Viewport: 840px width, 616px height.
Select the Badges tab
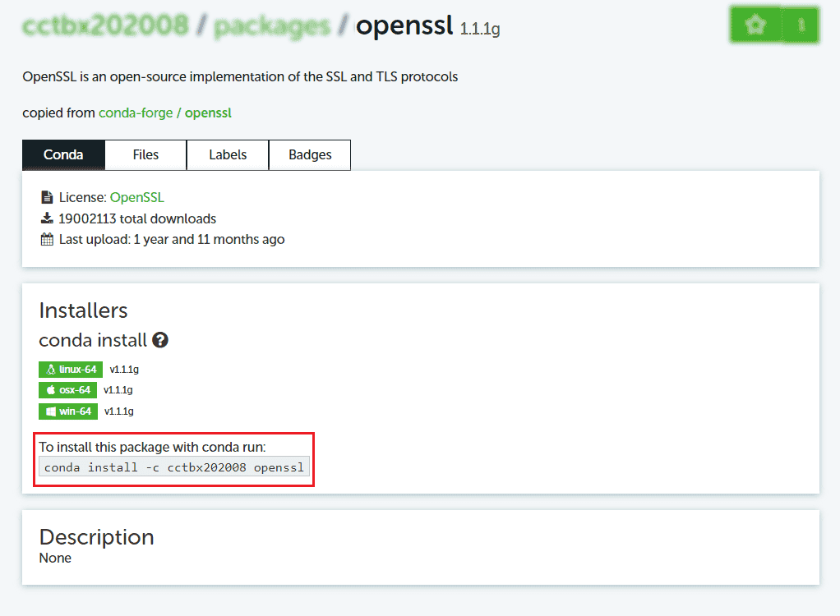pyautogui.click(x=310, y=154)
